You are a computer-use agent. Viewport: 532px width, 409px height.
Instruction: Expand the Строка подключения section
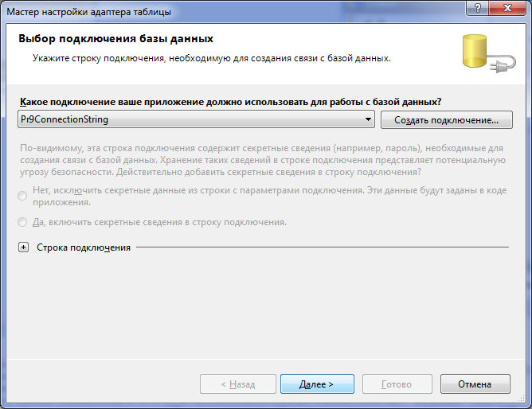point(23,247)
